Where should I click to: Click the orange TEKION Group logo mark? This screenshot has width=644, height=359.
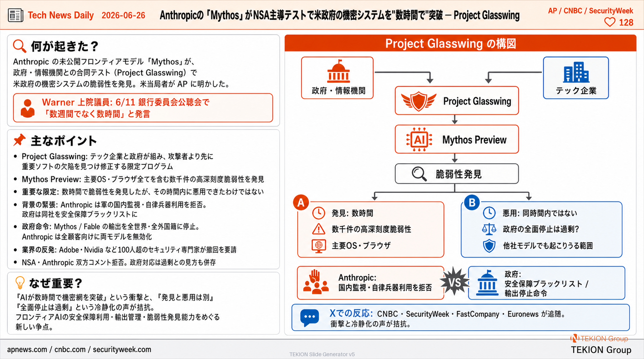tap(574, 338)
